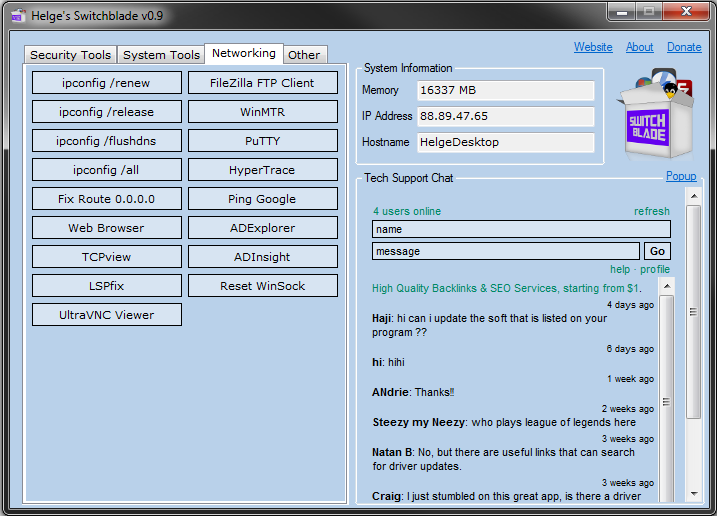Click the Switchblade box logo image
This screenshot has width=717, height=516.
tap(657, 114)
